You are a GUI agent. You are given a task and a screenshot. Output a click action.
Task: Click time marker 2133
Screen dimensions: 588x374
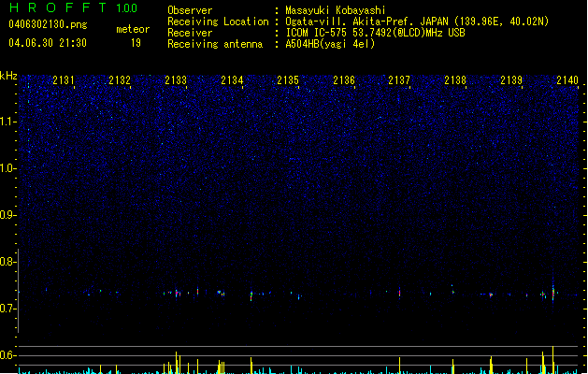[176, 80]
